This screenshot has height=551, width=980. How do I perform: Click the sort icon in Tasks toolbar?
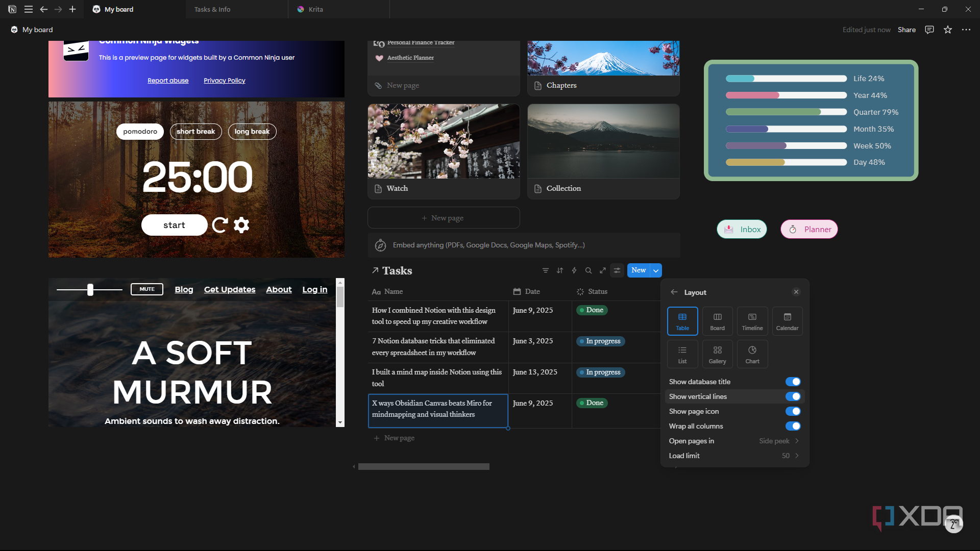pyautogui.click(x=560, y=270)
